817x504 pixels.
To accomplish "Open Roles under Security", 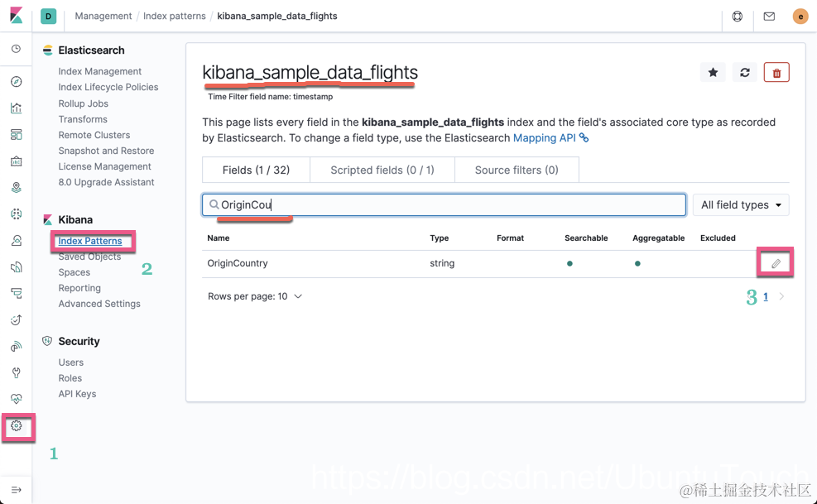I will (70, 378).
